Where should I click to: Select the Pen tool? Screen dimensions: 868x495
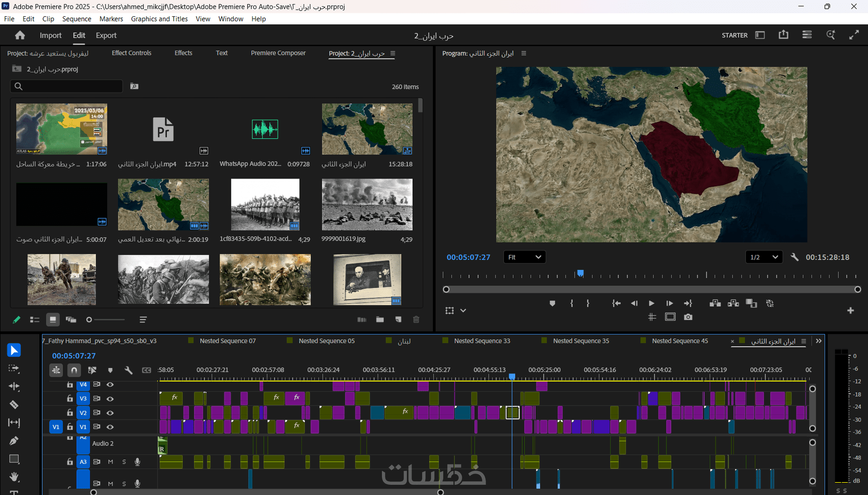coord(14,440)
